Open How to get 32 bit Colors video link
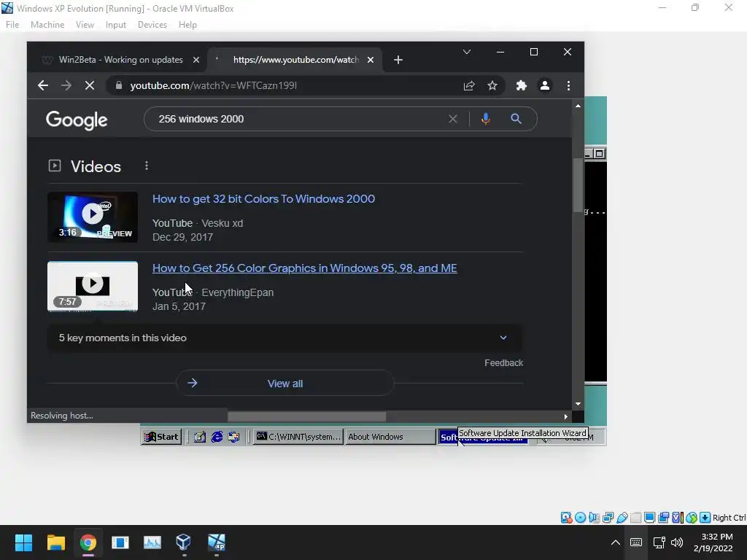The height and width of the screenshot is (560, 747). click(x=263, y=199)
